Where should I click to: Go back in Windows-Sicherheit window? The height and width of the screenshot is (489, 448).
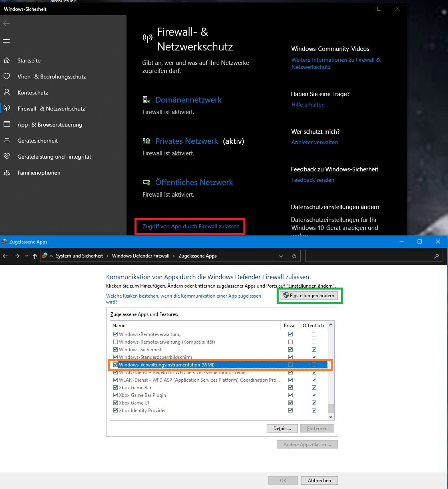(6, 23)
